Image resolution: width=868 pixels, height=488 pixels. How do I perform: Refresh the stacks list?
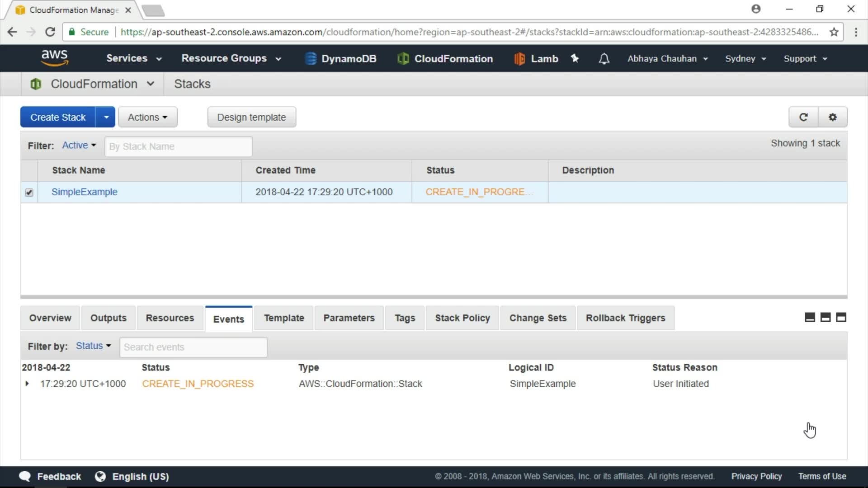pyautogui.click(x=803, y=117)
